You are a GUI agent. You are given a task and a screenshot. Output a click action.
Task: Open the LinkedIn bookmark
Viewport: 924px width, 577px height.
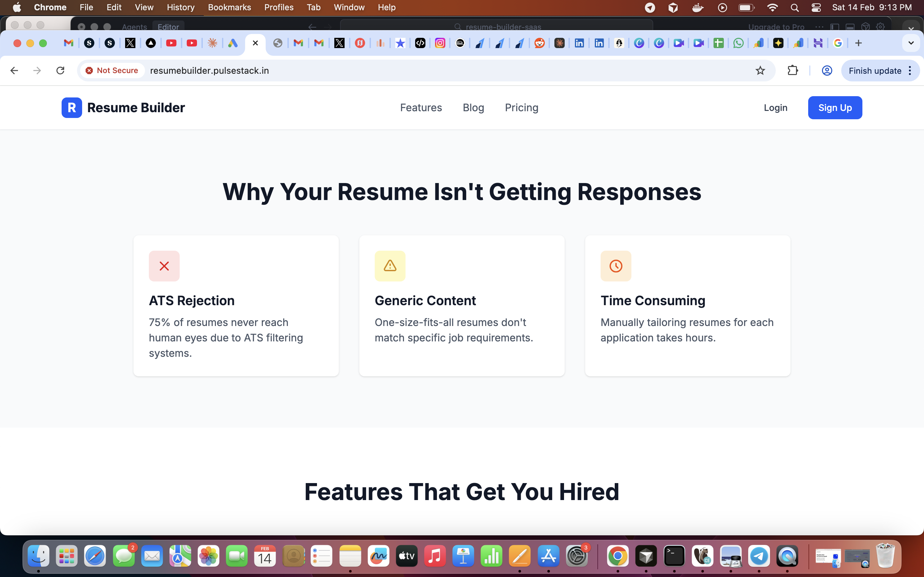pyautogui.click(x=578, y=43)
